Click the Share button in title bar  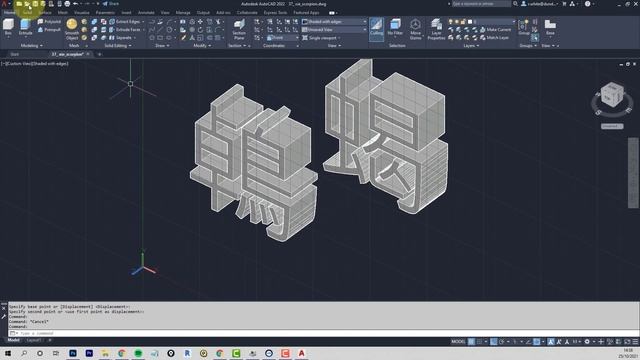(x=111, y=4)
